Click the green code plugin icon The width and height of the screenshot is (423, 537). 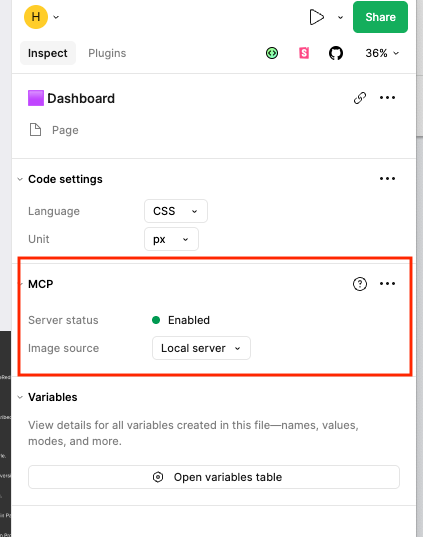[x=272, y=53]
